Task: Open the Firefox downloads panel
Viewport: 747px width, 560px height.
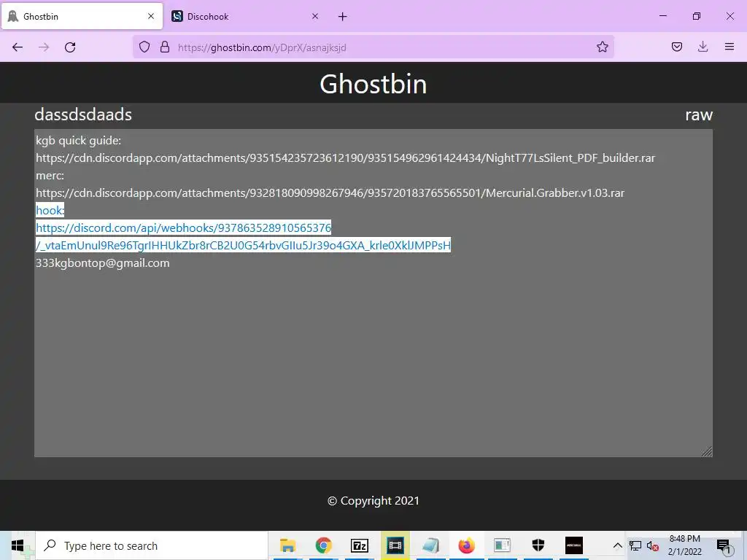Action: (x=703, y=47)
